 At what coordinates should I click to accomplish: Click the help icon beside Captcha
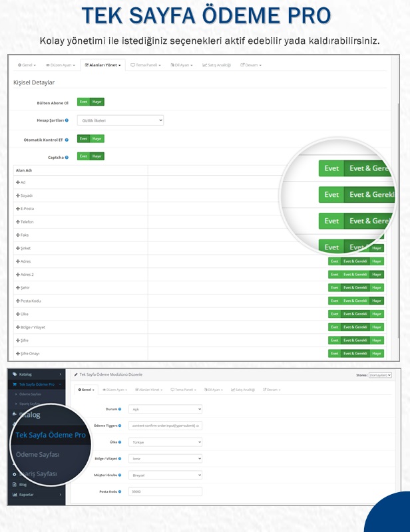(67, 158)
